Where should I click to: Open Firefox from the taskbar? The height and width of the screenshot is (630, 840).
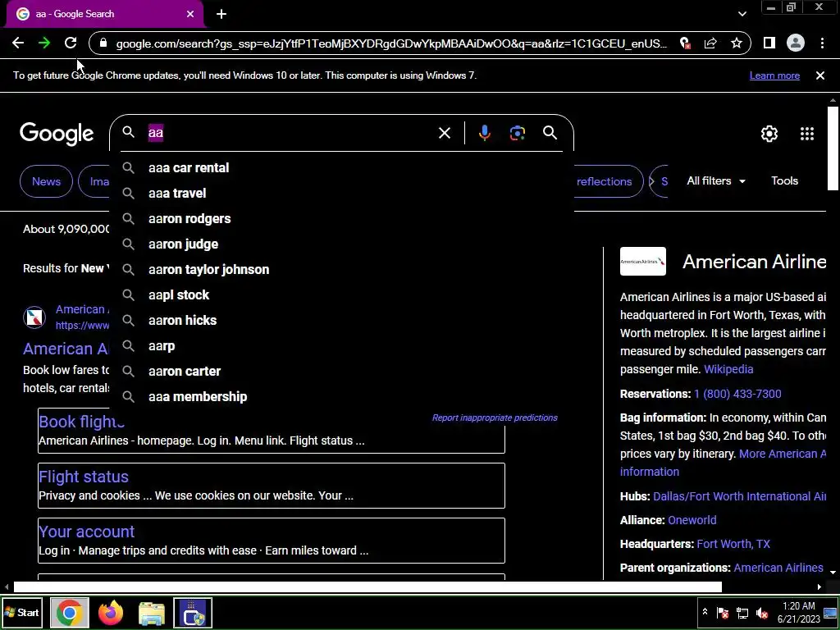[111, 613]
